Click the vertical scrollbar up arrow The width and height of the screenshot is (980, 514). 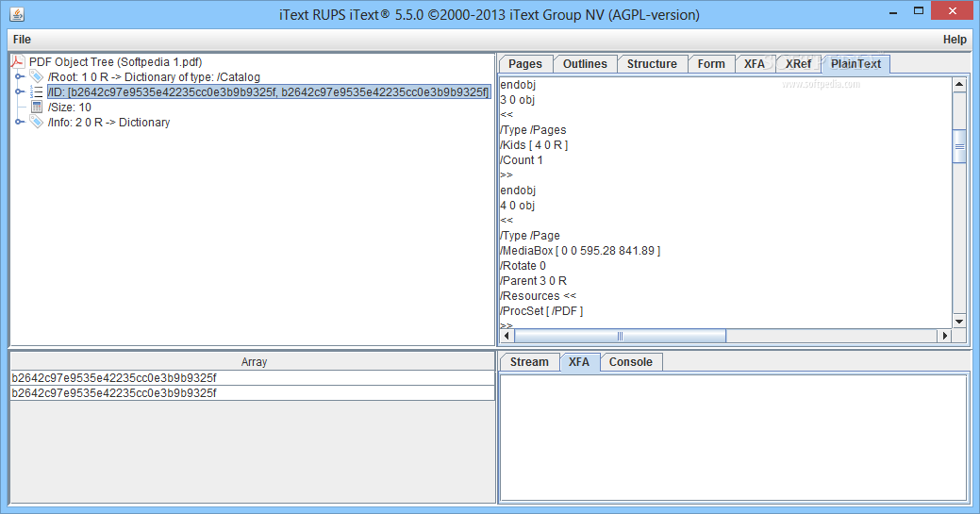pyautogui.click(x=959, y=84)
